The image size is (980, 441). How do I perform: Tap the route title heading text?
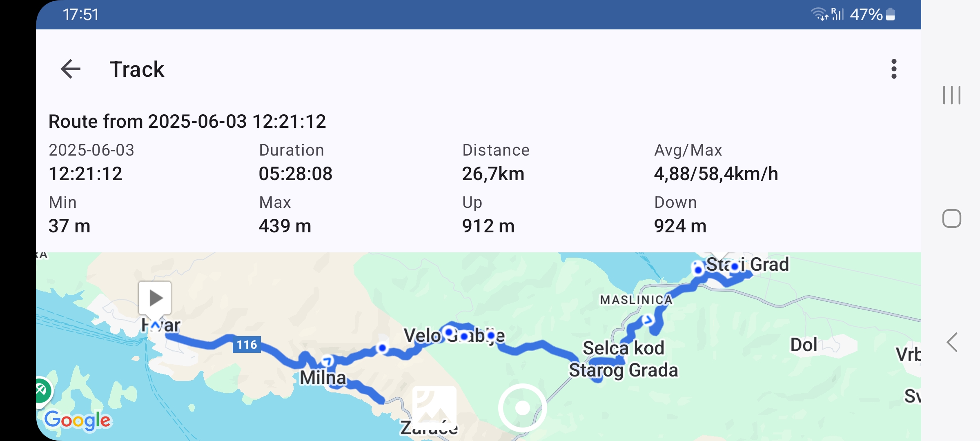click(187, 122)
